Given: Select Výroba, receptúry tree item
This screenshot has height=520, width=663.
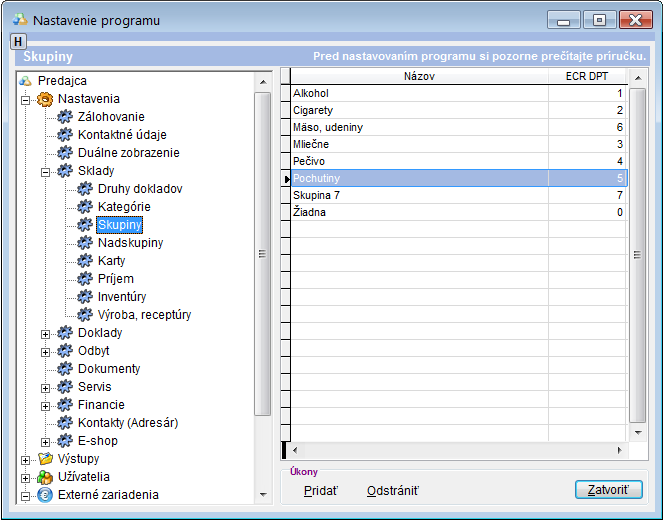Looking at the screenshot, I should point(144,315).
